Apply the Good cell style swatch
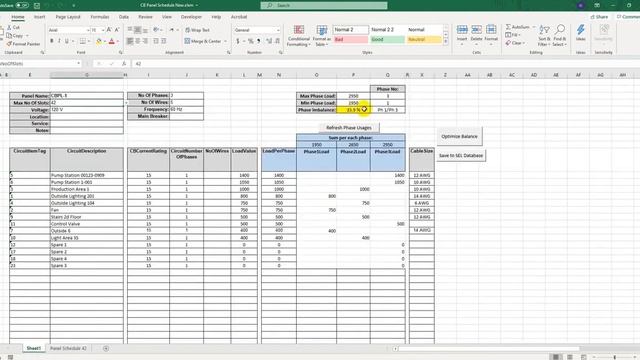This screenshot has height=360, width=640. (387, 40)
